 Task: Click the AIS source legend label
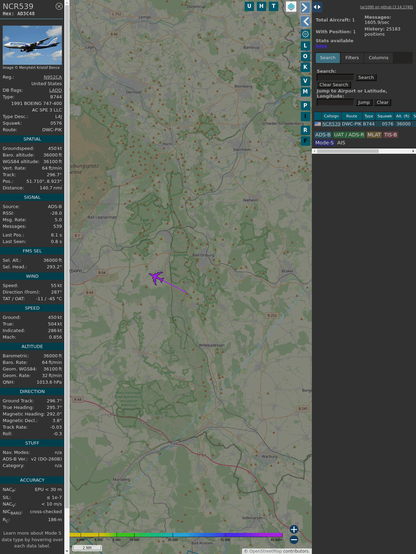(341, 143)
